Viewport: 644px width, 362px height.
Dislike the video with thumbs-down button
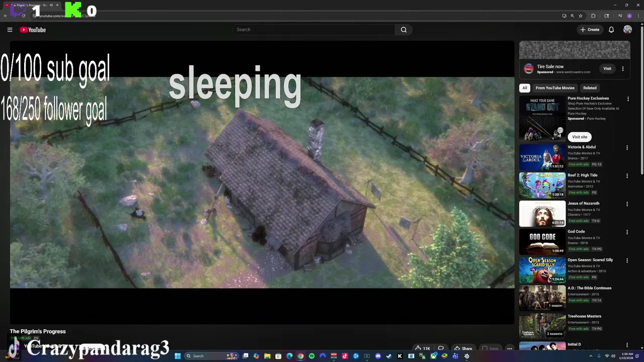coord(441,348)
